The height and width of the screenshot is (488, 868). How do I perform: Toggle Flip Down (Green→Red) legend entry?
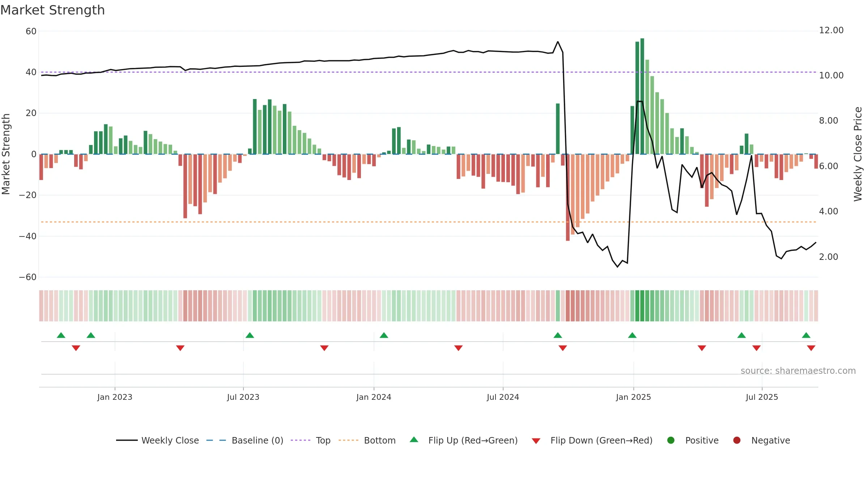pyautogui.click(x=592, y=440)
